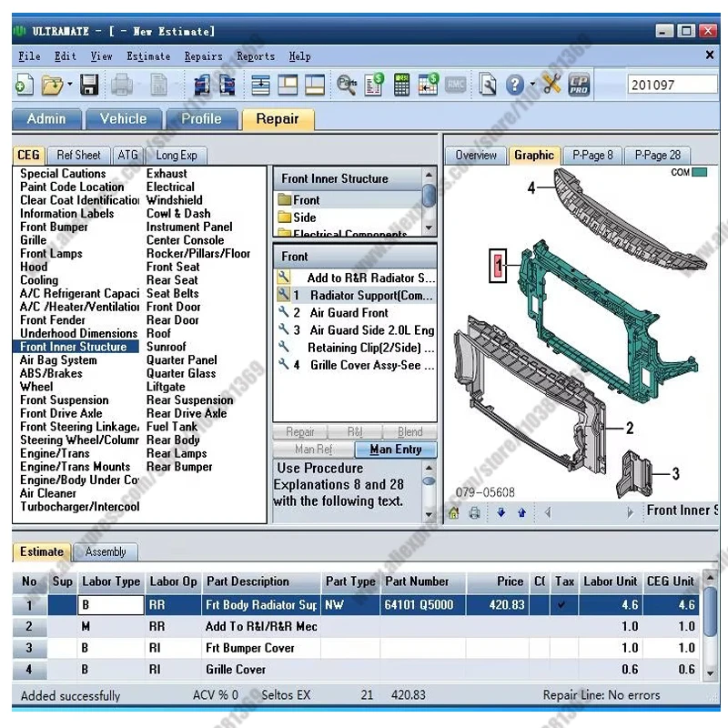Image resolution: width=728 pixels, height=728 pixels.
Task: Expand the Front folder in structure list
Action: tap(284, 200)
